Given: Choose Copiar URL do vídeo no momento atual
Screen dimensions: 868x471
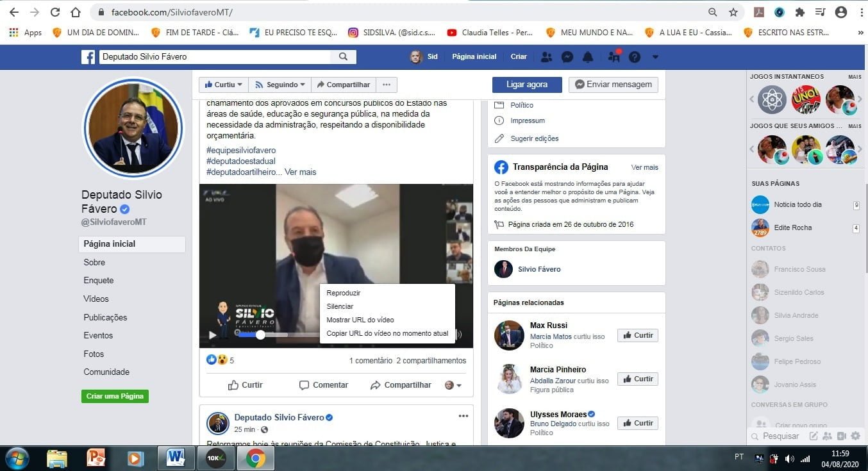Looking at the screenshot, I should (387, 333).
